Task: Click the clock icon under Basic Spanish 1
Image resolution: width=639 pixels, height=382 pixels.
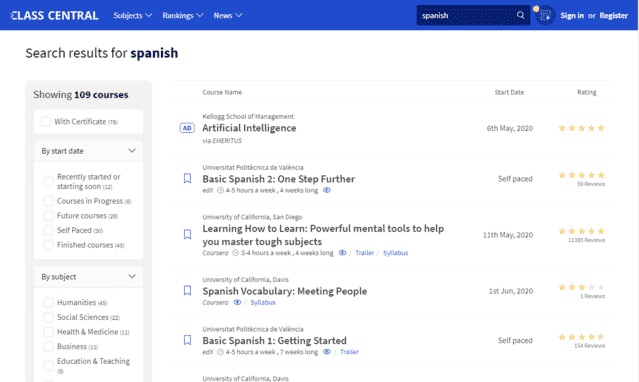Action: [220, 352]
